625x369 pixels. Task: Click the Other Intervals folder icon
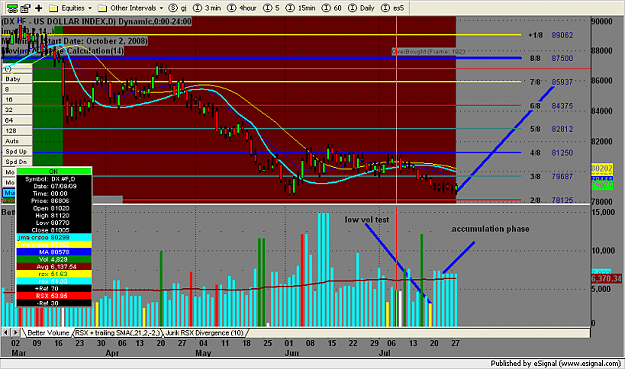tap(102, 8)
